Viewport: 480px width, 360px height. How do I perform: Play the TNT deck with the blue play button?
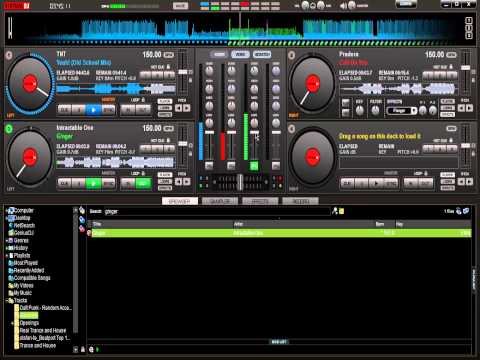pyautogui.click(x=94, y=110)
